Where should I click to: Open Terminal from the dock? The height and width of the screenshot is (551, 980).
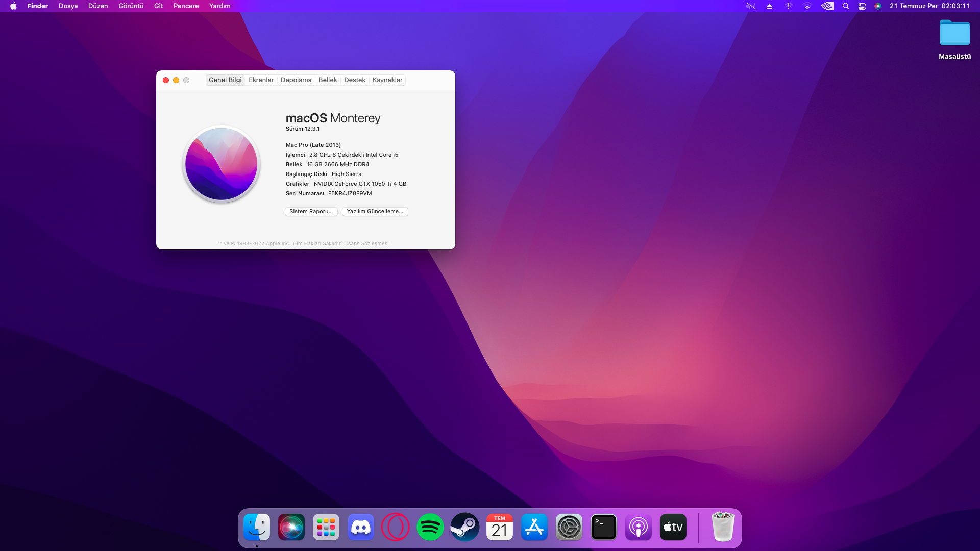tap(603, 527)
